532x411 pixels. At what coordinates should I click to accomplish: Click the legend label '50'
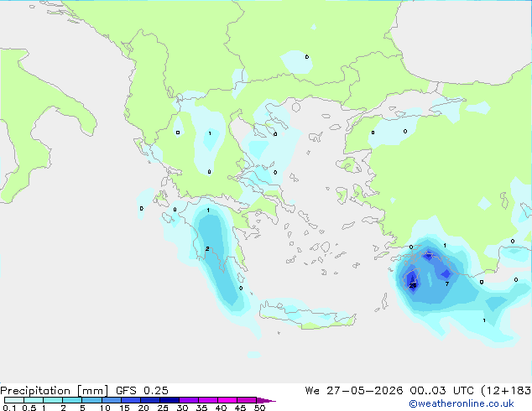(259, 408)
